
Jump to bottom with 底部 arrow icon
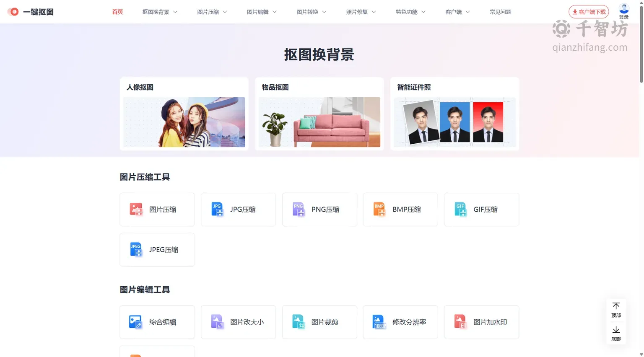coord(616,330)
